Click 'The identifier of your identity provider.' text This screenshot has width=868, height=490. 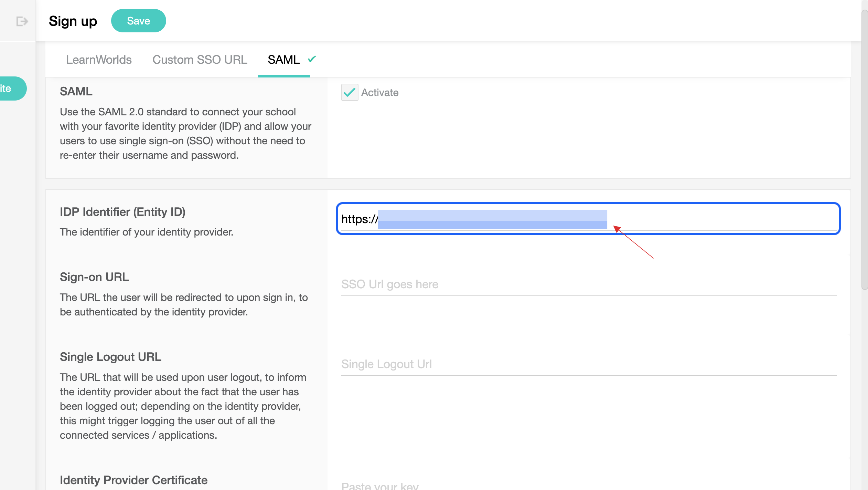tap(147, 232)
